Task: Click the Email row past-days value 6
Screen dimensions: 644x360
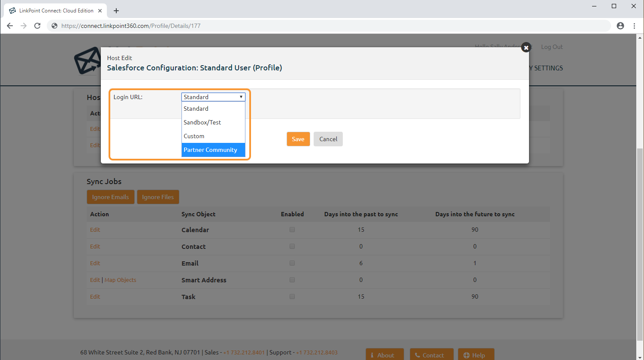Action: (x=361, y=263)
